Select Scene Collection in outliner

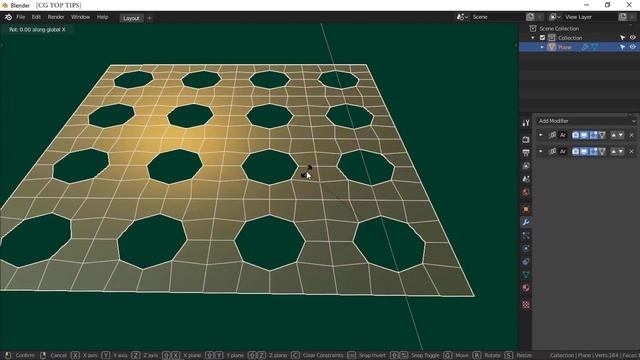tap(559, 29)
